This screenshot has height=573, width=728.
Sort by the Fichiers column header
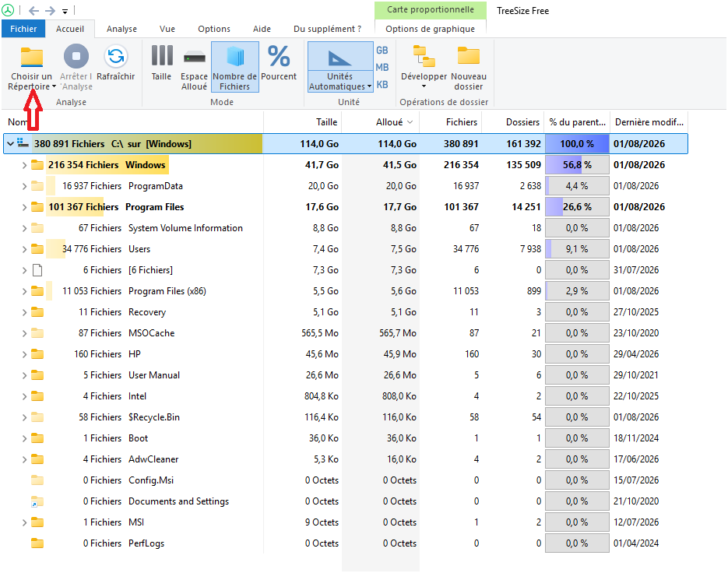(451, 122)
